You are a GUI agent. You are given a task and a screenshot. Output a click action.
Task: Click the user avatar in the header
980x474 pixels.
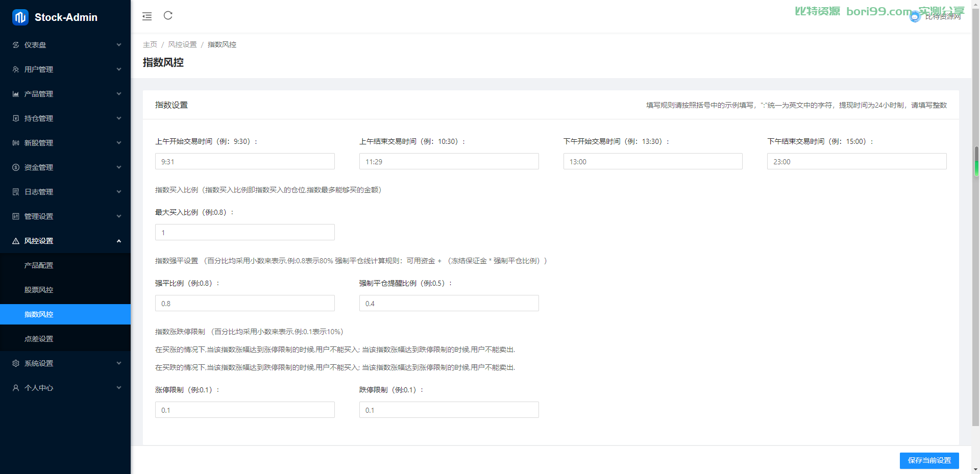pyautogui.click(x=915, y=17)
